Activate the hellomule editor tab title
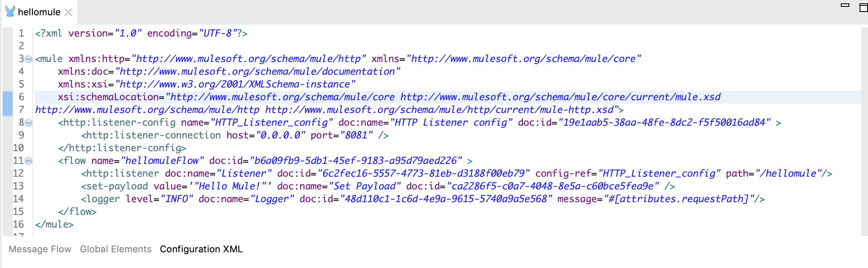 pos(39,12)
